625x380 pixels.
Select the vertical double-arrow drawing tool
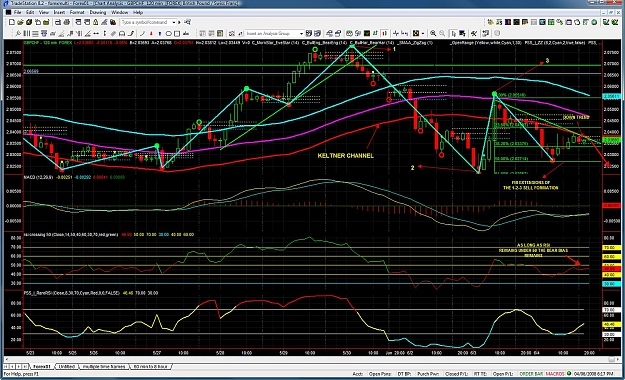(104, 33)
